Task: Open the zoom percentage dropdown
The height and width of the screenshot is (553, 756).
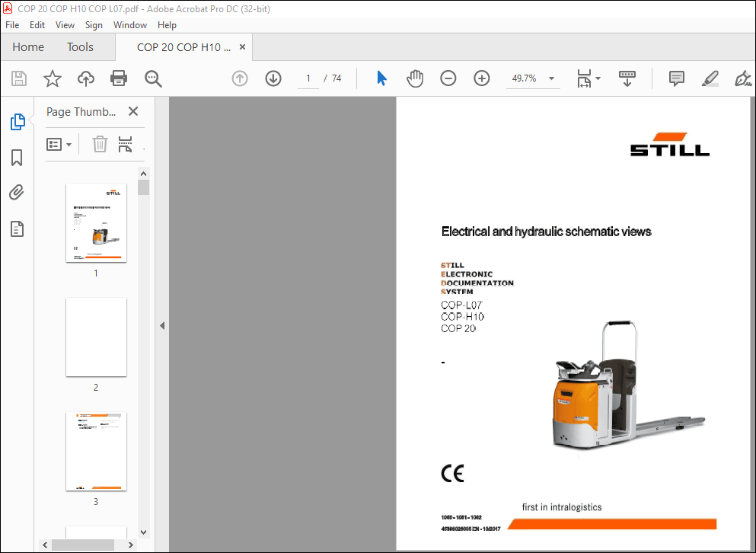Action: (550, 78)
